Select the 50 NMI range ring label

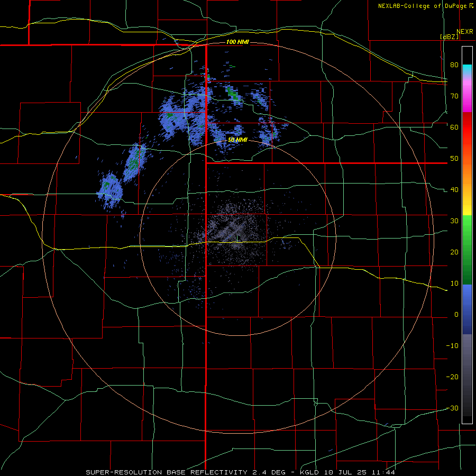pyautogui.click(x=237, y=140)
